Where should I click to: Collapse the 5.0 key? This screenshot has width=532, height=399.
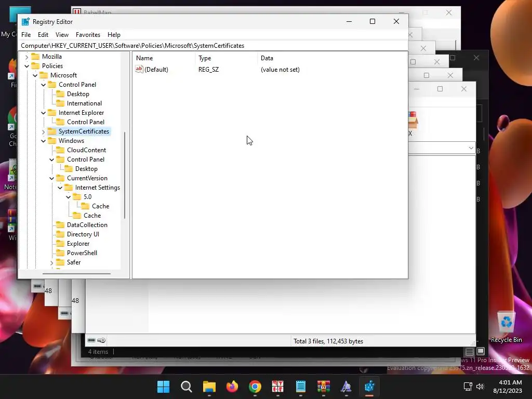pyautogui.click(x=68, y=197)
